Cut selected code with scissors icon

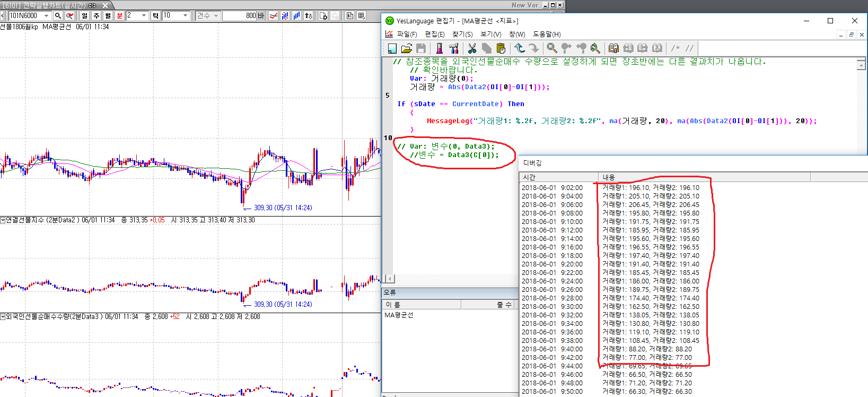472,48
